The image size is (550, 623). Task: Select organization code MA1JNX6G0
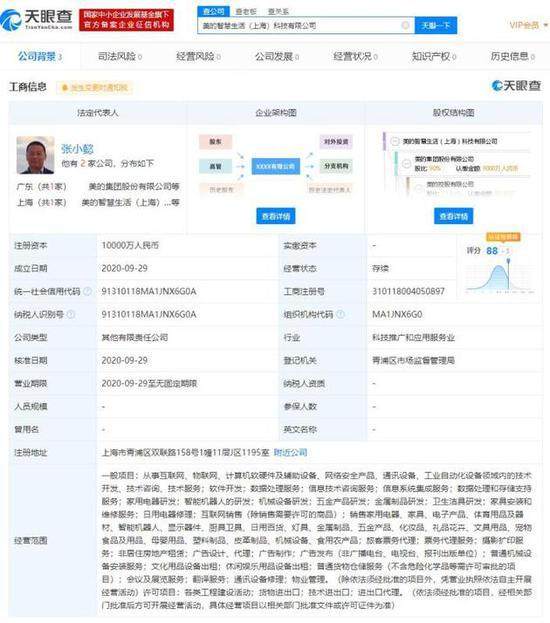pyautogui.click(x=397, y=314)
